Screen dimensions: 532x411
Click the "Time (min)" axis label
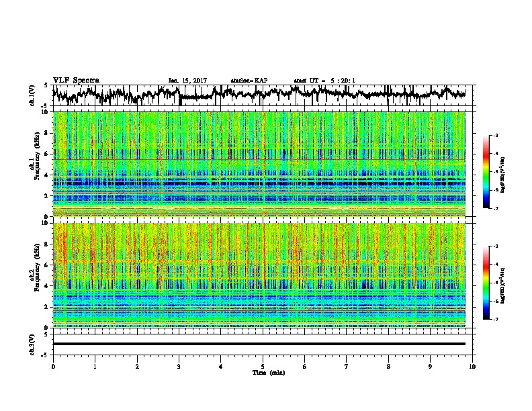(269, 373)
